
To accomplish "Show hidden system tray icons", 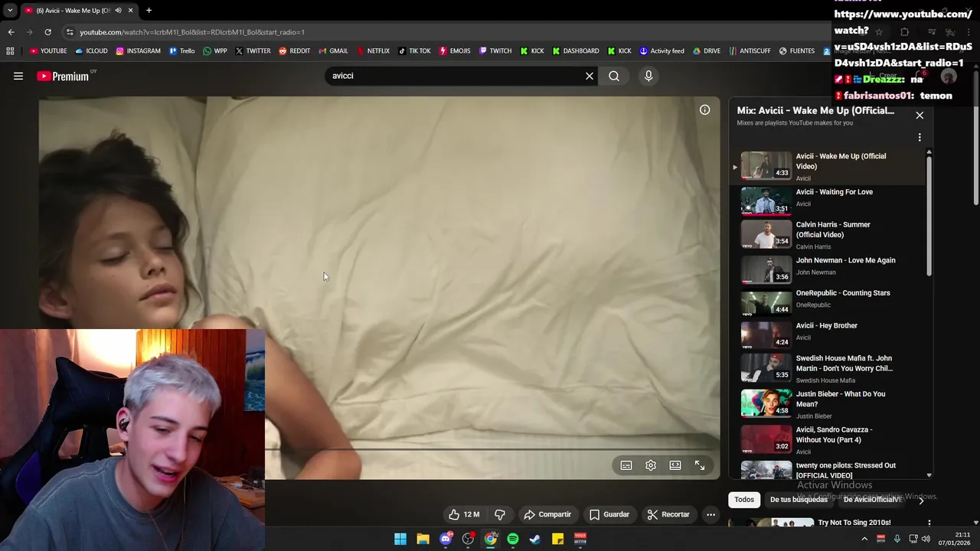I will [864, 539].
